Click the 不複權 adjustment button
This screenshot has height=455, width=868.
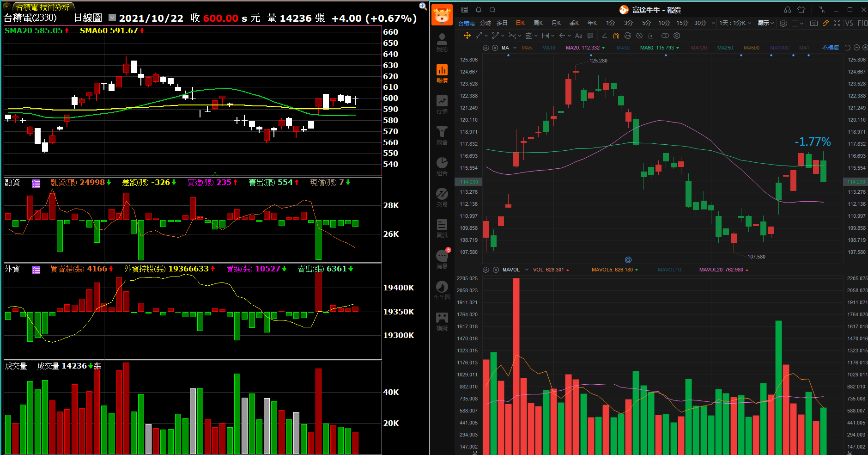click(830, 48)
